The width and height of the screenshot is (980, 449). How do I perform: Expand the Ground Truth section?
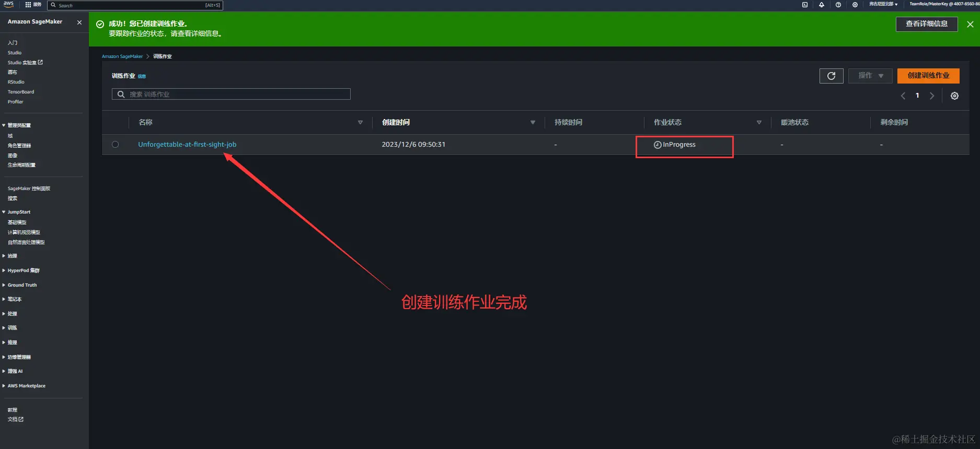tap(4, 285)
